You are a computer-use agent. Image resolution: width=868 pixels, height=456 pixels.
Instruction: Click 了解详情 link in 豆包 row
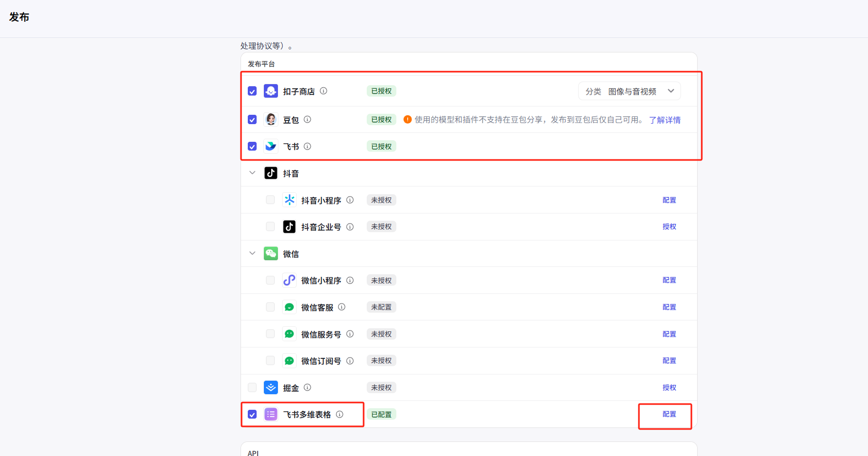click(665, 120)
